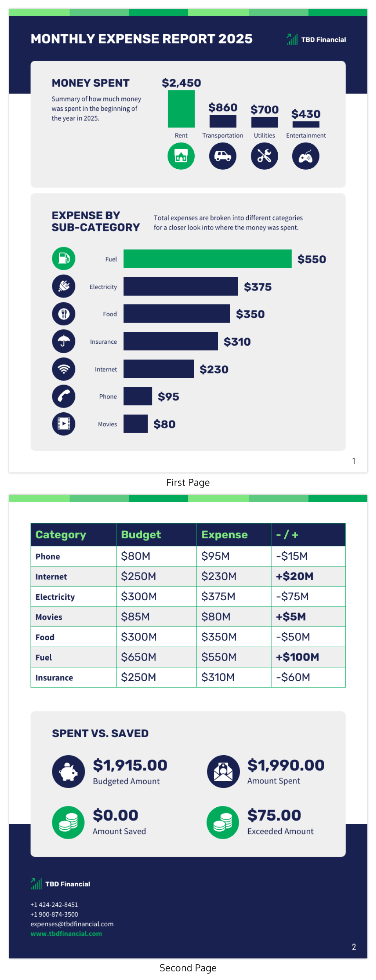Click the Internet wifi icon
Image resolution: width=376 pixels, height=980 pixels.
(x=64, y=369)
